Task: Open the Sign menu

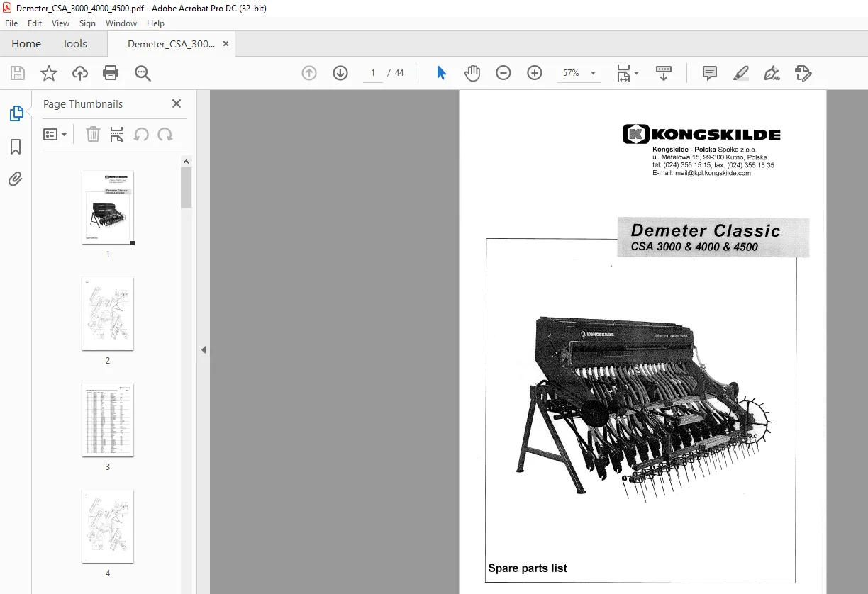Action: tap(87, 23)
